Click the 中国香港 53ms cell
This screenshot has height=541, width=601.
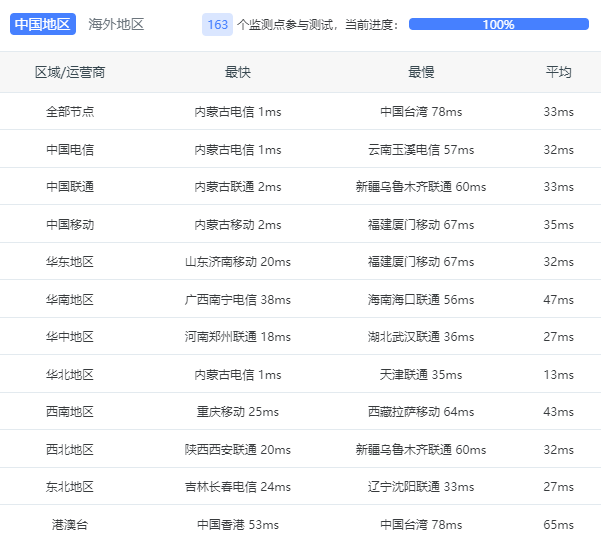pyautogui.click(x=238, y=525)
